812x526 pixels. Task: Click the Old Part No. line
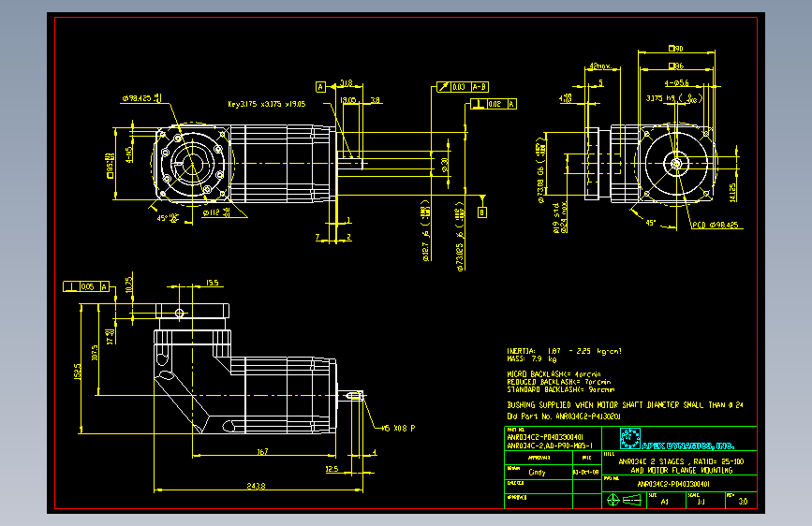(564, 416)
